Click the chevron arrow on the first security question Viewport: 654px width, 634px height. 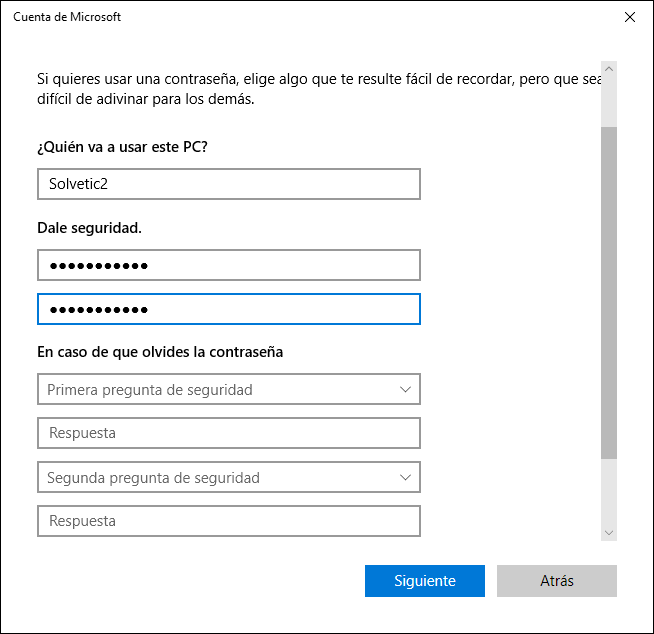click(405, 389)
